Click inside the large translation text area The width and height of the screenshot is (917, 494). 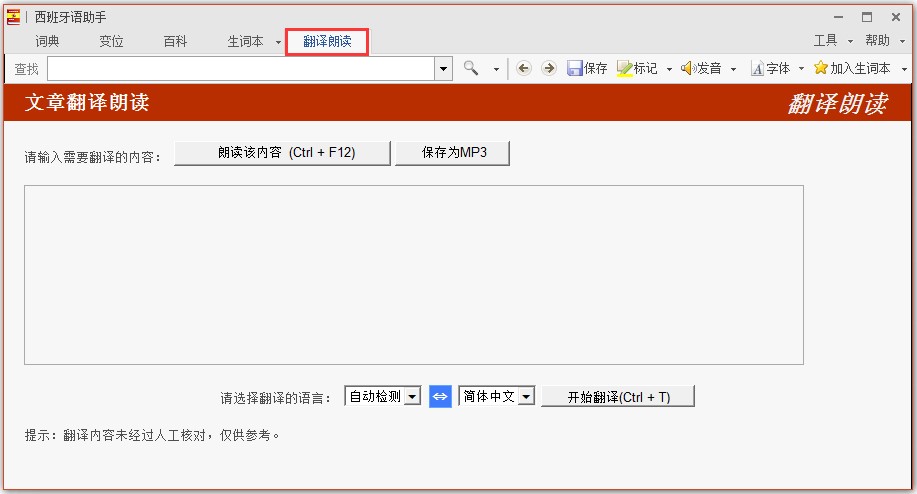(x=414, y=275)
